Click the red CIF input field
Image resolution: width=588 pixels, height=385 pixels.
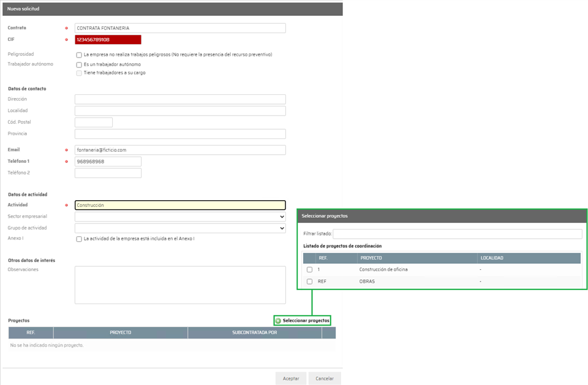(108, 40)
